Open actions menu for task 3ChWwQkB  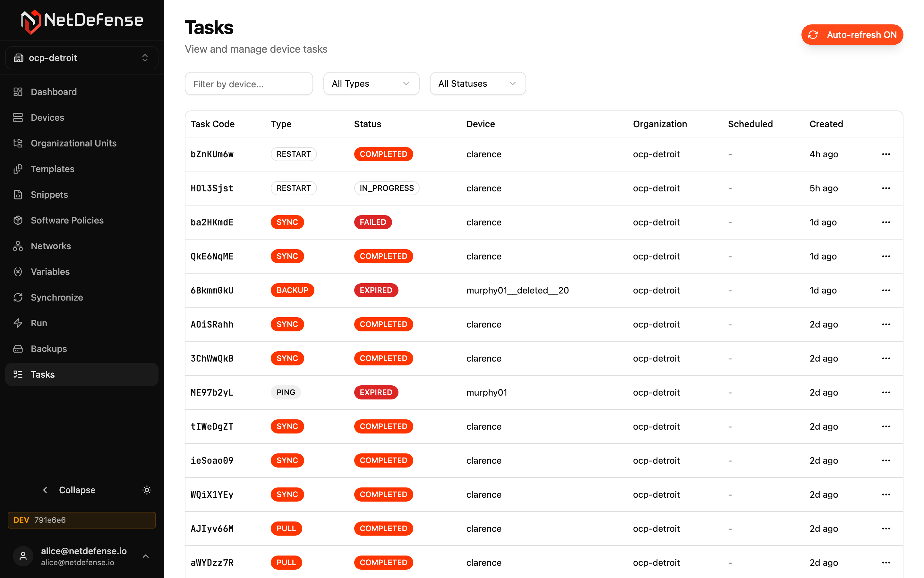coord(886,358)
